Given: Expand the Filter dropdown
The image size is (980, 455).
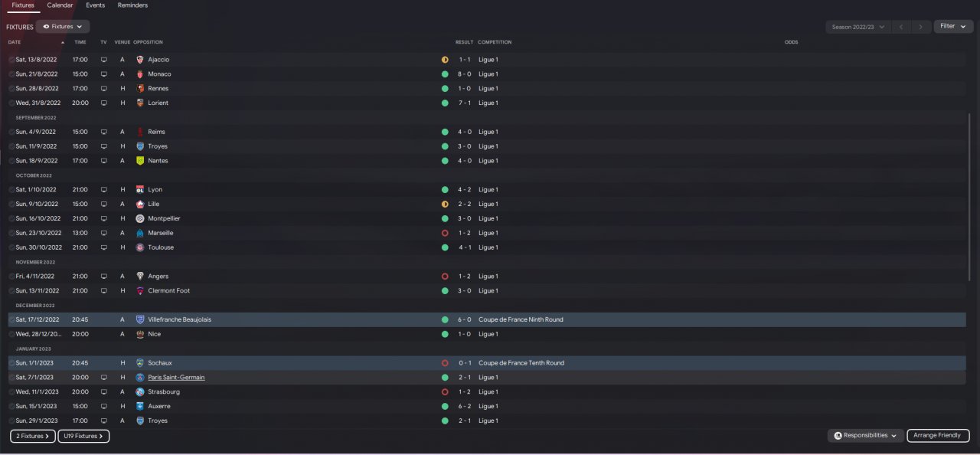Looking at the screenshot, I should click(953, 26).
